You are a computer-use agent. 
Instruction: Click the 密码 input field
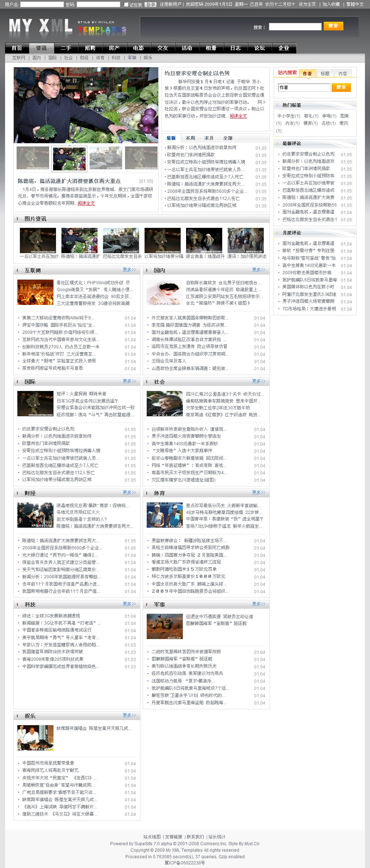98,4
